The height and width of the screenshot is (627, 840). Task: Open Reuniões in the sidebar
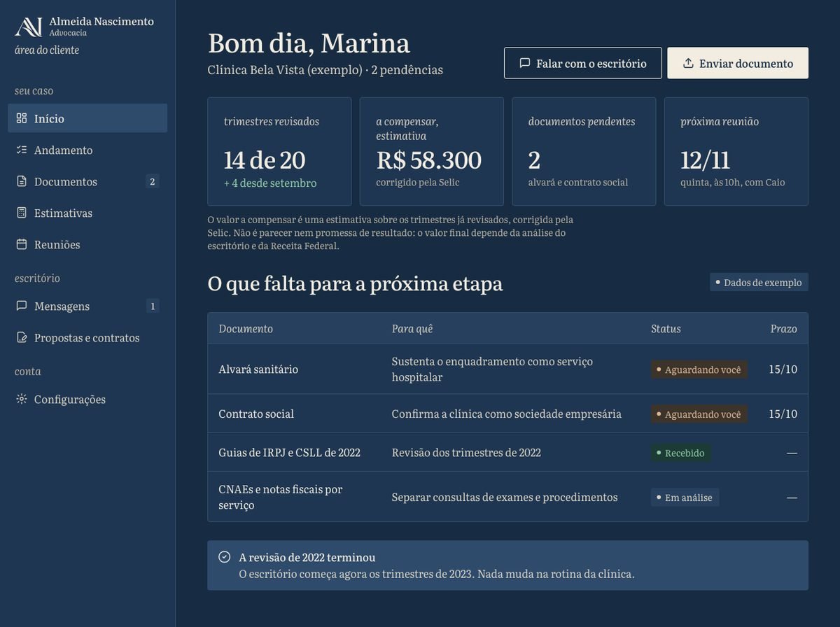[x=87, y=244]
